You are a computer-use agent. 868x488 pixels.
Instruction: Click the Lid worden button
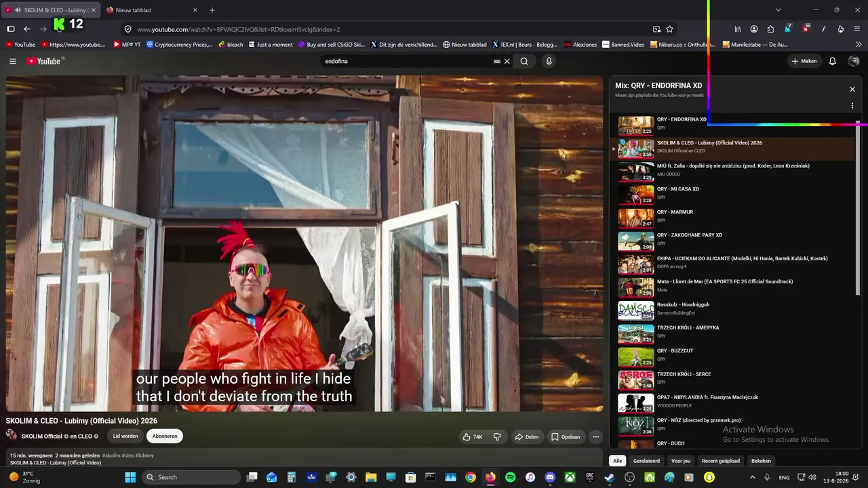[x=125, y=436]
